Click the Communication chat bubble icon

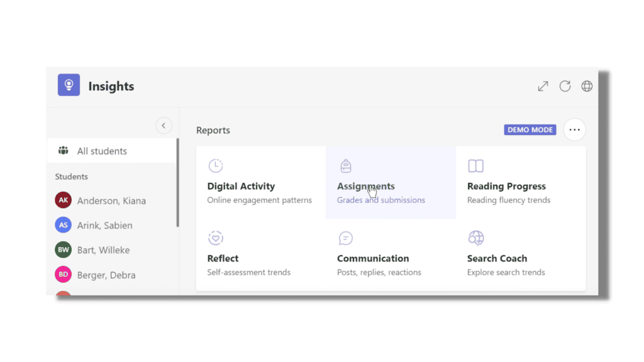tap(346, 238)
